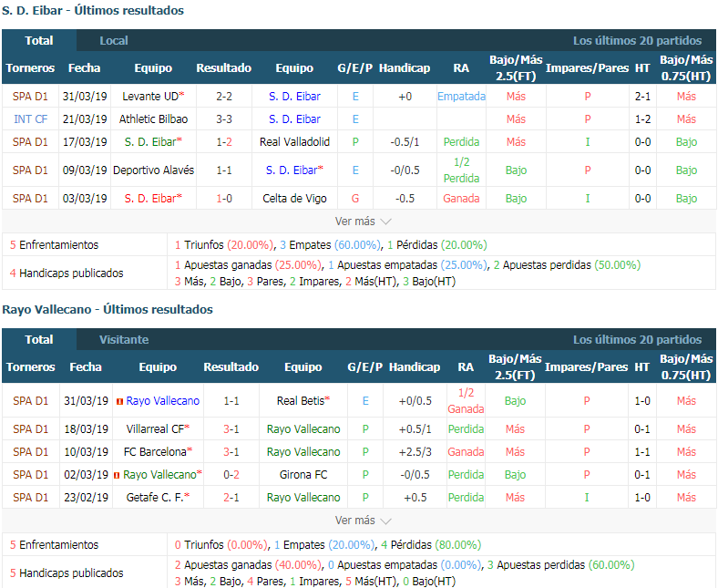The width and height of the screenshot is (718, 588).
Task: Click '4 Pérdidas (80.00%)' in Rayo summary
Action: pos(431,544)
